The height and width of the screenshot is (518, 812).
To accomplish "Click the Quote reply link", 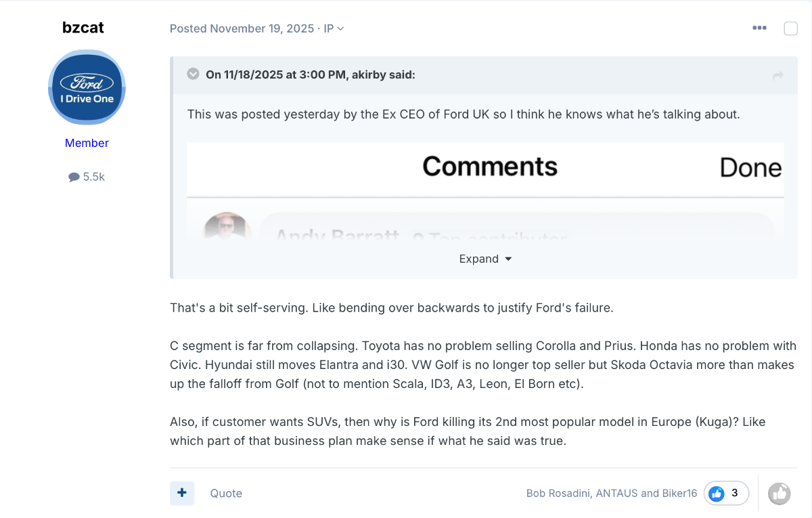I will point(226,494).
